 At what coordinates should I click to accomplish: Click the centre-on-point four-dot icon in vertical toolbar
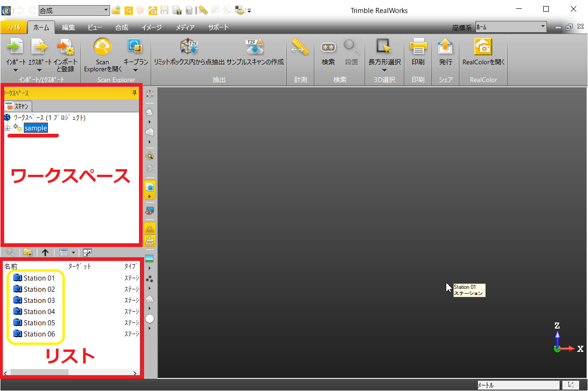tap(150, 156)
